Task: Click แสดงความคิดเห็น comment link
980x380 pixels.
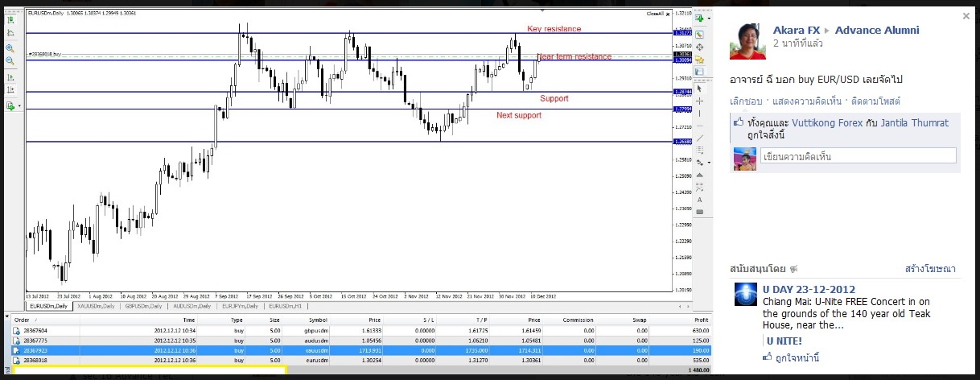Action: pyautogui.click(x=806, y=101)
